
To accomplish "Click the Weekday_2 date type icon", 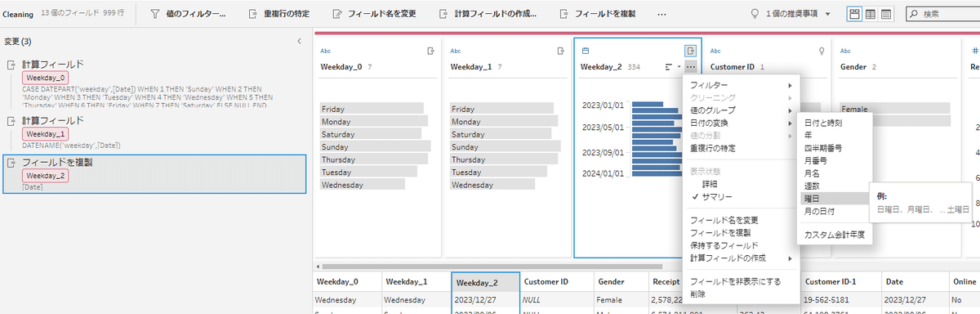I will 585,51.
